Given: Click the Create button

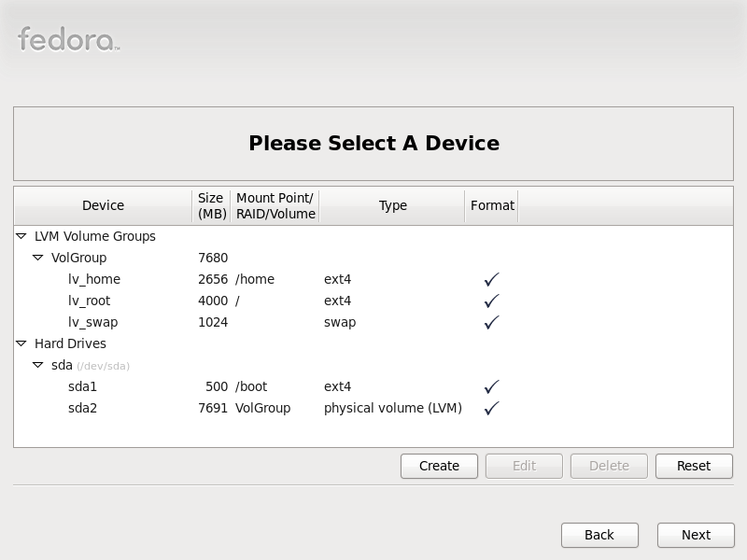Looking at the screenshot, I should [x=439, y=466].
